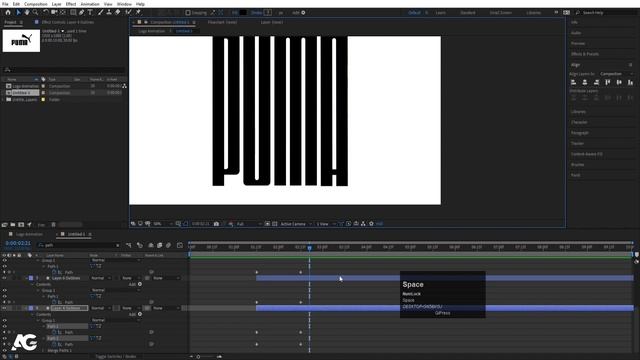Click the snapshot camera icon in viewer
Image resolution: width=640 pixels, height=360 pixels.
216,224
